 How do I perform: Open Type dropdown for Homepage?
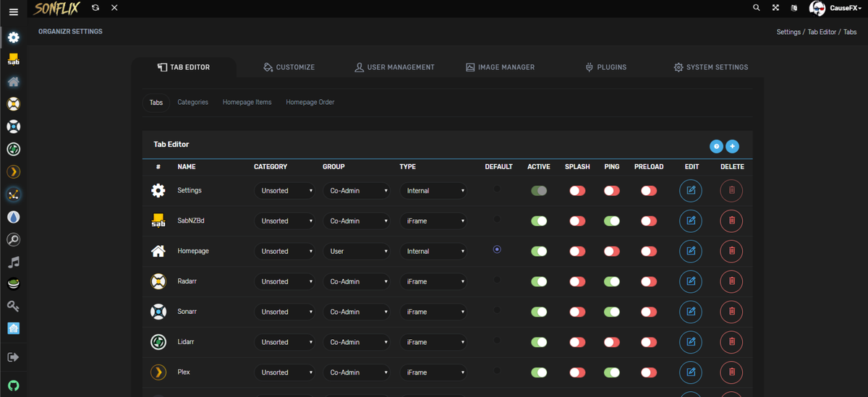[433, 252]
